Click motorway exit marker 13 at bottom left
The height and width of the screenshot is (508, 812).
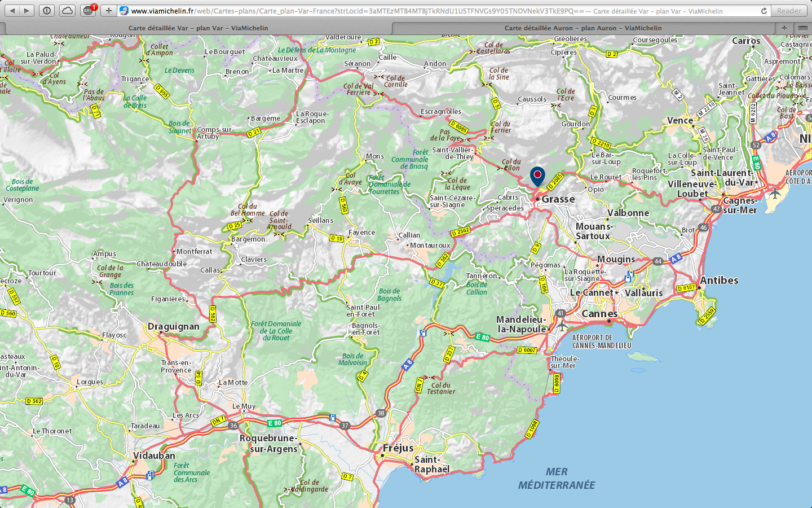[x=70, y=500]
